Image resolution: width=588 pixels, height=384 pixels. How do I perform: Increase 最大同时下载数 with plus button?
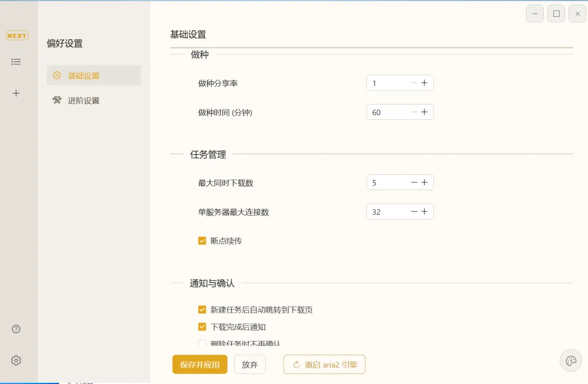click(425, 182)
